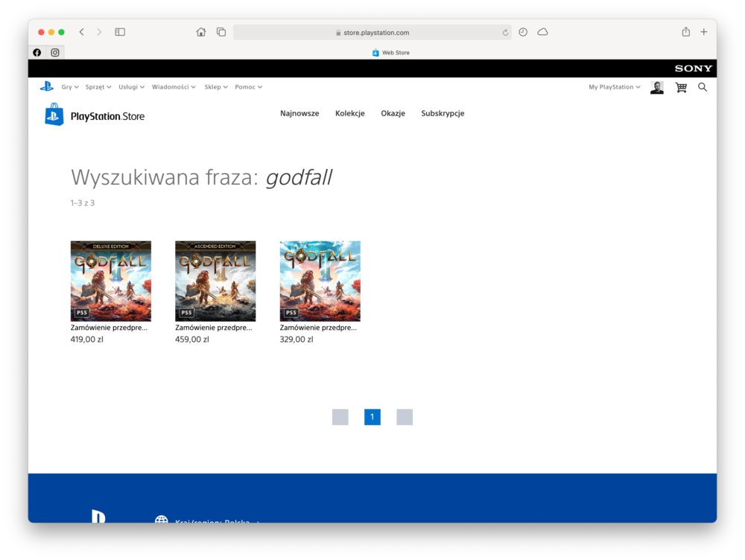Click the preorder title above 419,00 zl
The height and width of the screenshot is (560, 745).
[109, 327]
